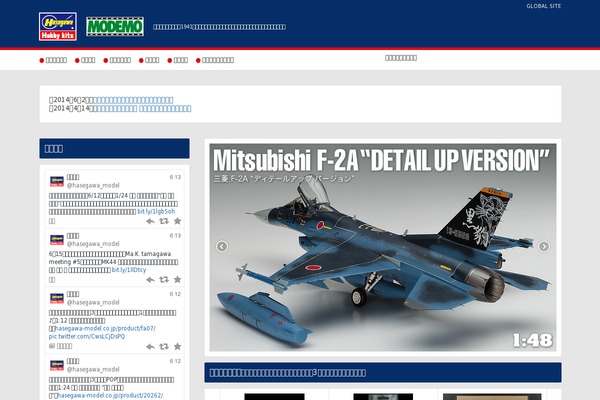Open the pic.twitter.com/CwsLCjDsPQ link
The height and width of the screenshot is (400, 600).
click(87, 336)
